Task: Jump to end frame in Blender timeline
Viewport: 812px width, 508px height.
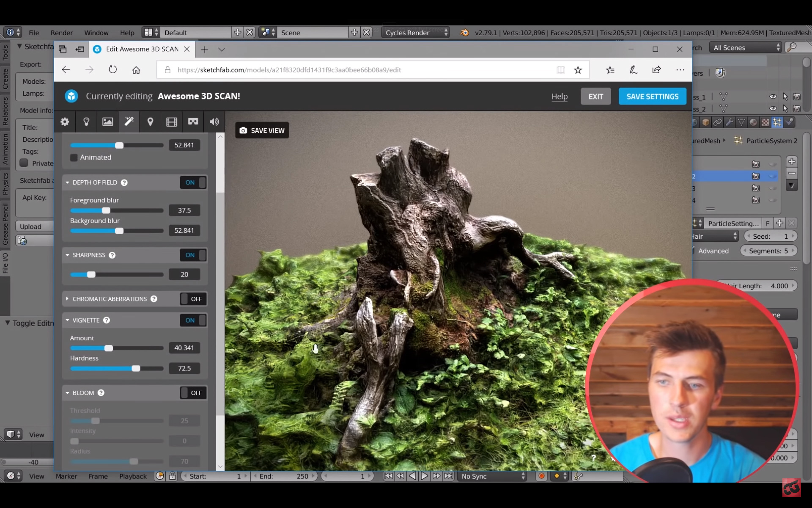Action: 449,476
